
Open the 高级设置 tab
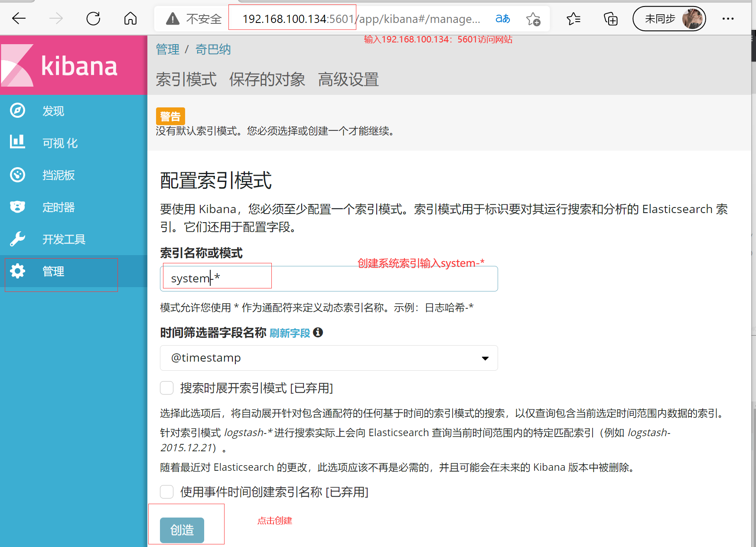(348, 79)
